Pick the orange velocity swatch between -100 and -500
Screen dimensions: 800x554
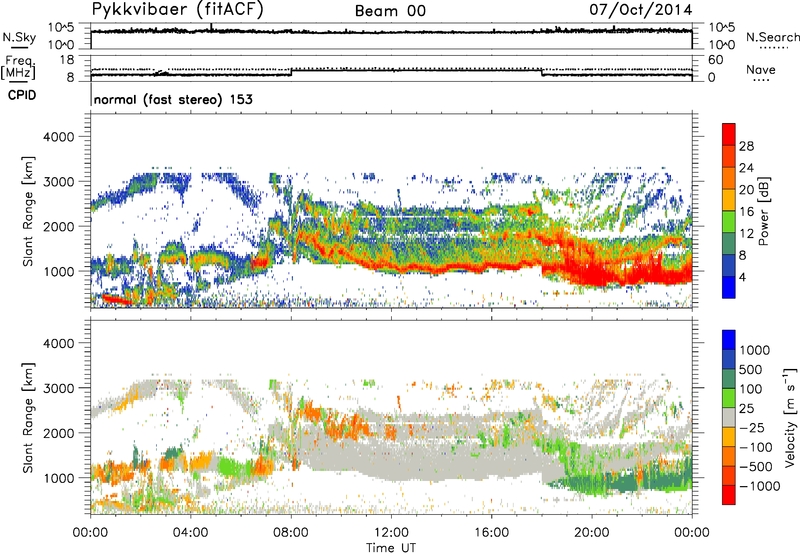pos(729,456)
